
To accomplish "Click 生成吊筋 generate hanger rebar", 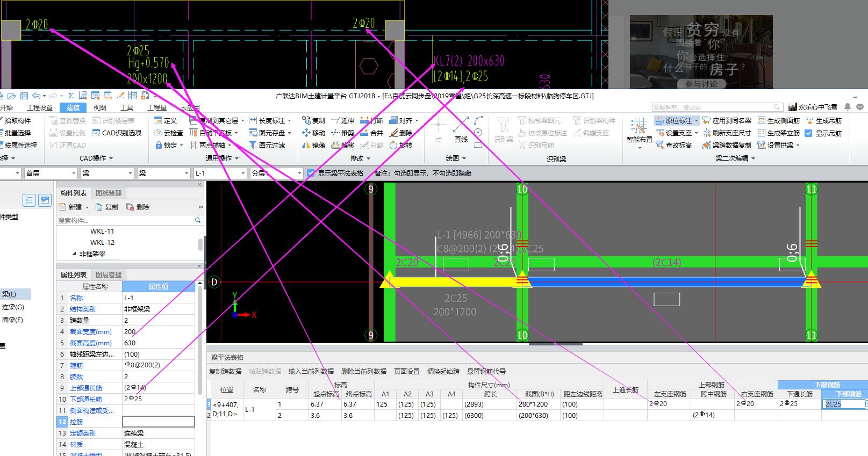I will point(823,120).
